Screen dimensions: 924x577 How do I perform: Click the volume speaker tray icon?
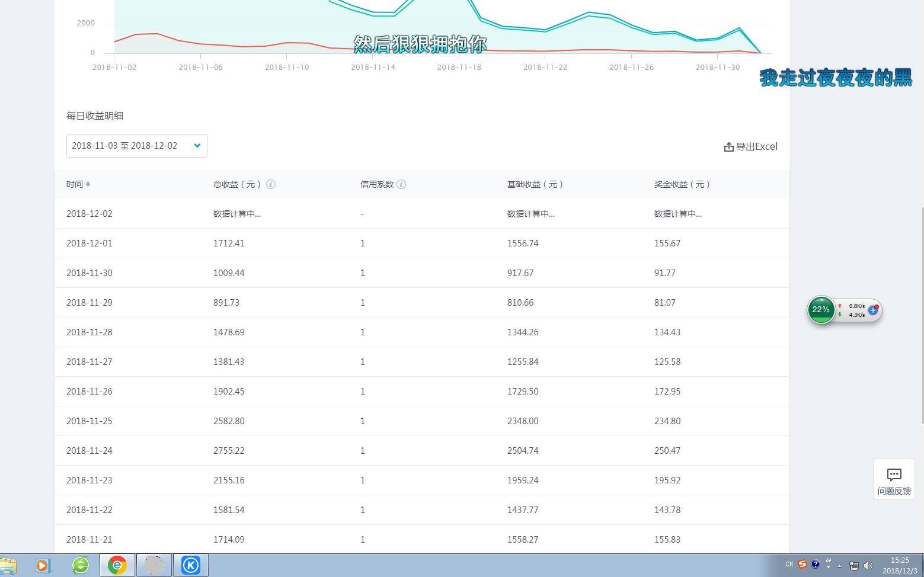(x=868, y=565)
